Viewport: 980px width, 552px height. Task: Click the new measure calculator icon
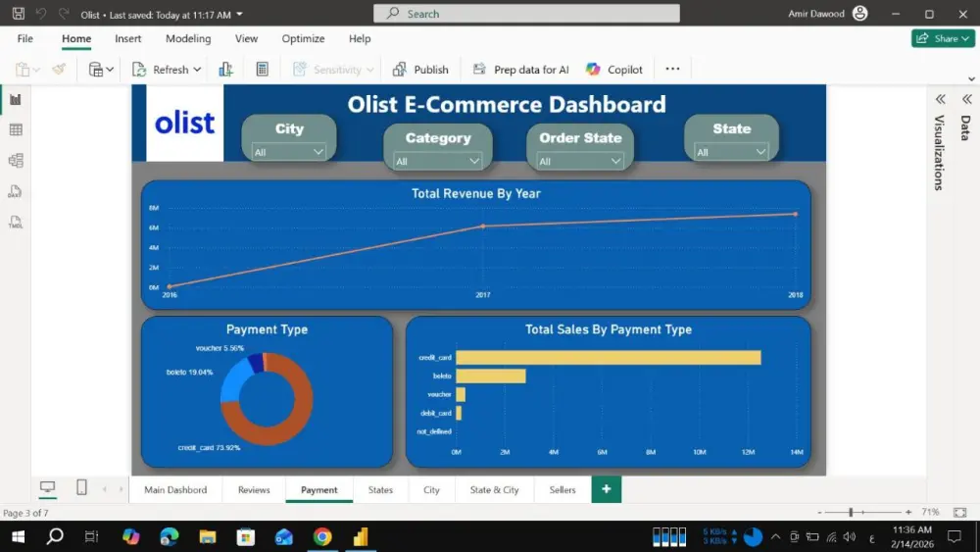click(263, 70)
